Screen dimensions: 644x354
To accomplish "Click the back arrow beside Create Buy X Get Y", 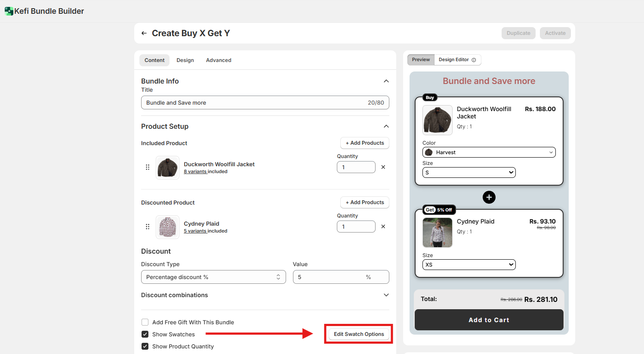I will pos(144,33).
